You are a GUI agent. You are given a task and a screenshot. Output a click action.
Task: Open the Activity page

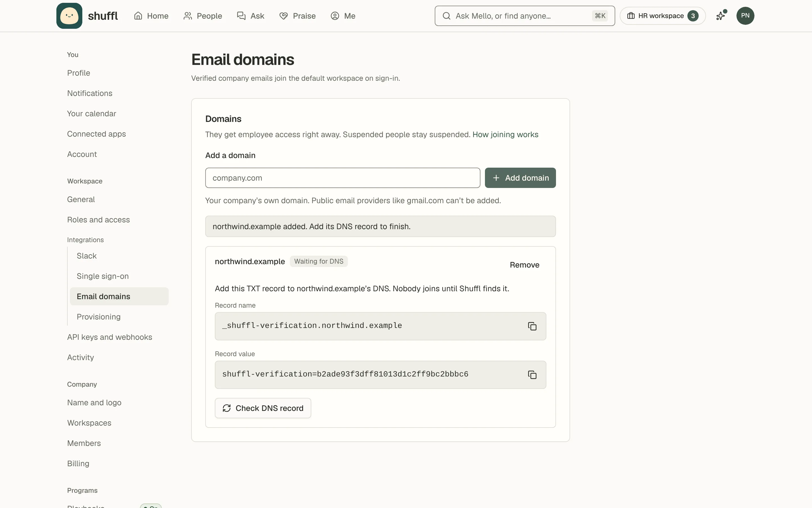(x=81, y=358)
